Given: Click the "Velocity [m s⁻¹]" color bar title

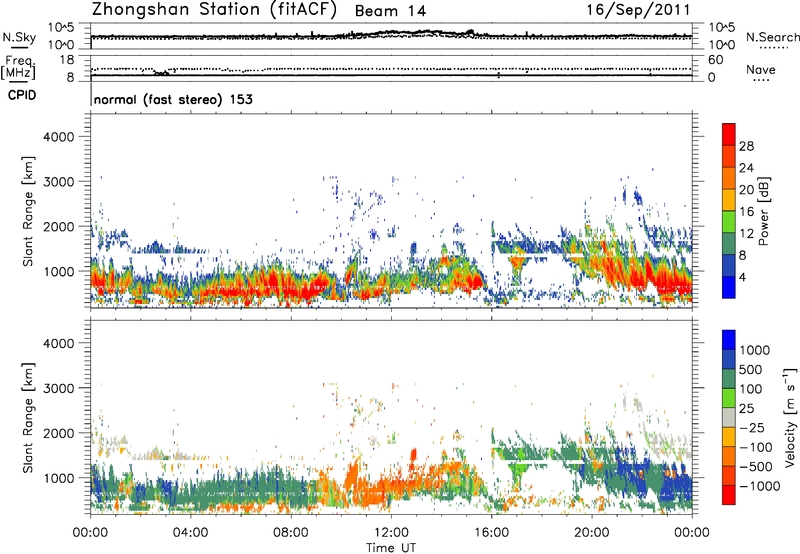Looking at the screenshot, I should click(790, 417).
